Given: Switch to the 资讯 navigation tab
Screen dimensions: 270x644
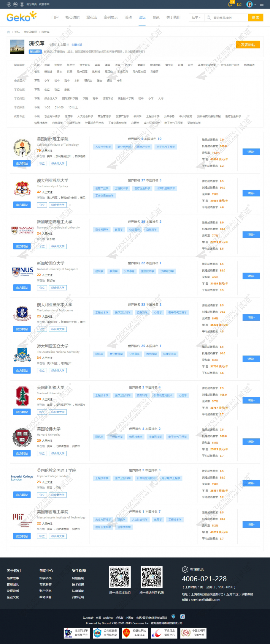Looking at the screenshot, I should tap(156, 17).
